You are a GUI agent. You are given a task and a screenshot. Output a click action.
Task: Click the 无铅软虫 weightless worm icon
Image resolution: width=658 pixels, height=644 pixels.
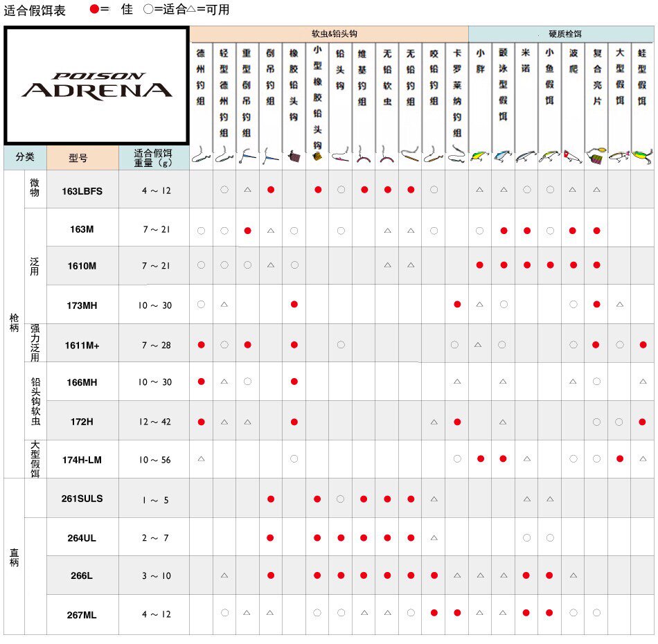(386, 155)
